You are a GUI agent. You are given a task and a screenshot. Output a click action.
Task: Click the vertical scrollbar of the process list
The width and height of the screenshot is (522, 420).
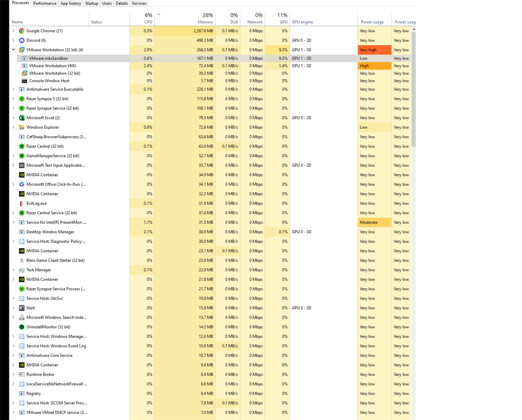414,90
